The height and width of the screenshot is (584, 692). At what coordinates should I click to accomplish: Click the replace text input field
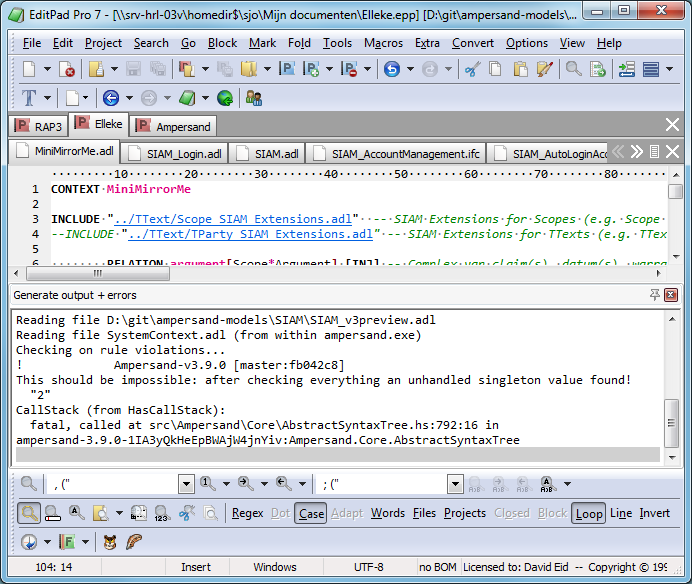coord(381,484)
